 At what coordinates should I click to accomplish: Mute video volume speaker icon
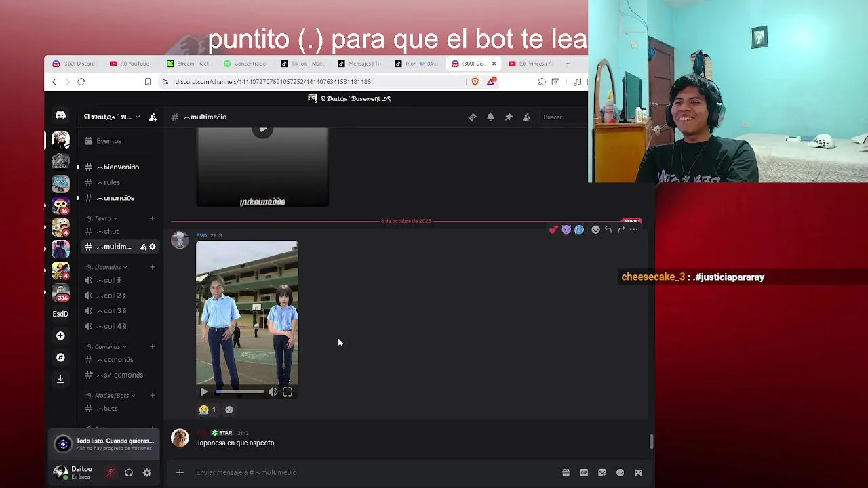273,392
